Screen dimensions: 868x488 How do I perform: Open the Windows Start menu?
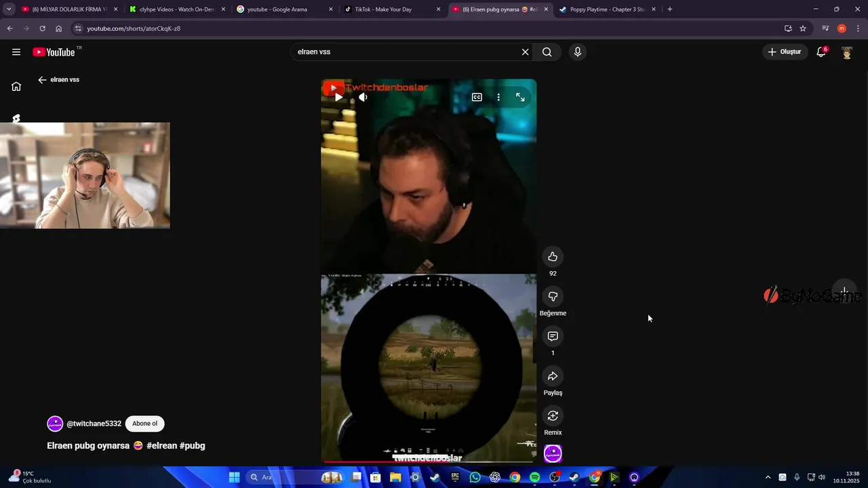pos(234,477)
